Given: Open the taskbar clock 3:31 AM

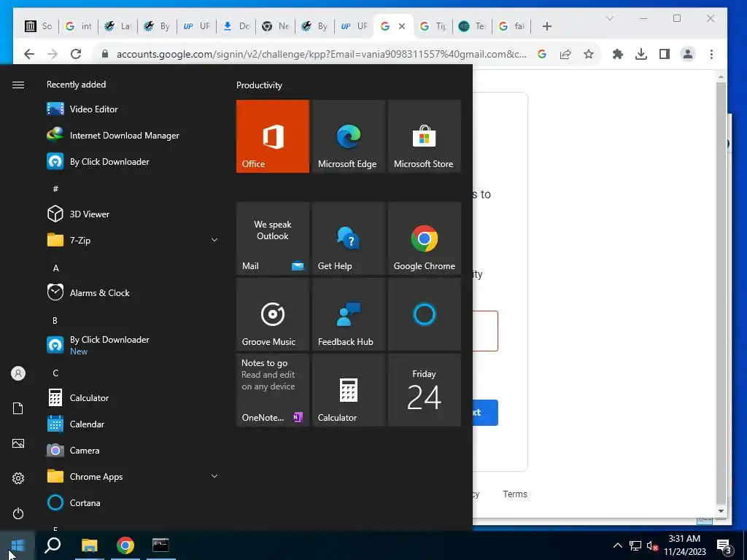Looking at the screenshot, I should click(x=684, y=545).
